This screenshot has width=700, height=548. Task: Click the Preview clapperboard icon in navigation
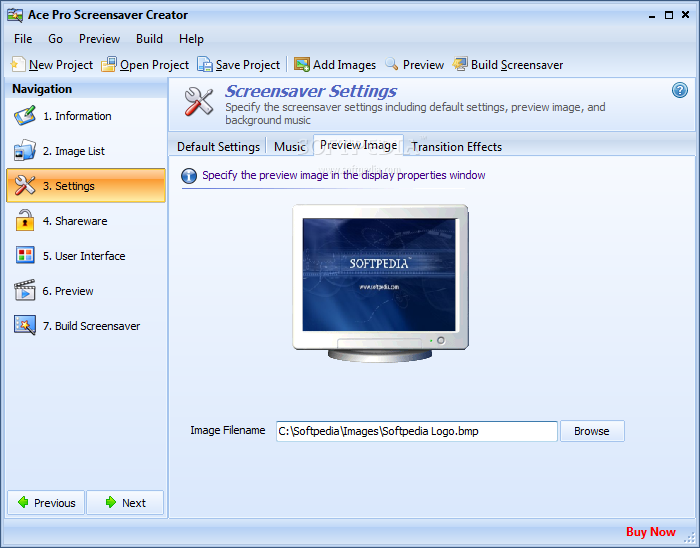coord(25,291)
